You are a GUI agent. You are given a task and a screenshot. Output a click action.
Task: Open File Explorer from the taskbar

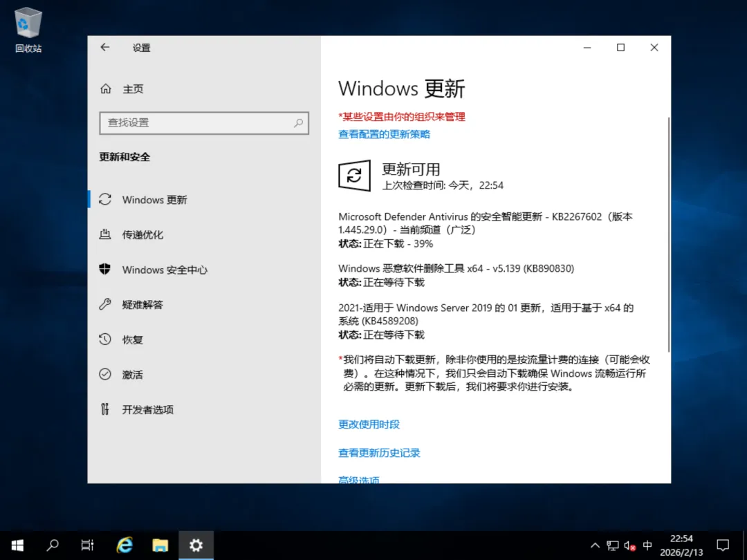point(160,545)
